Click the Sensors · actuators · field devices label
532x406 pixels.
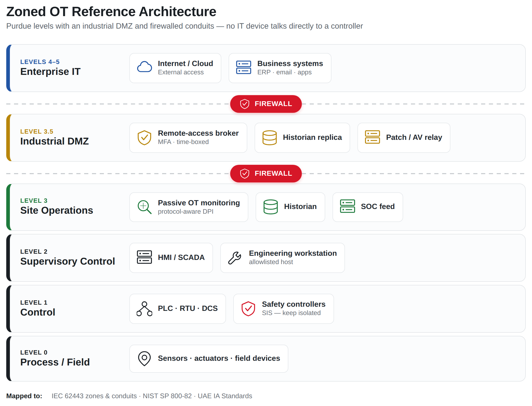219,358
